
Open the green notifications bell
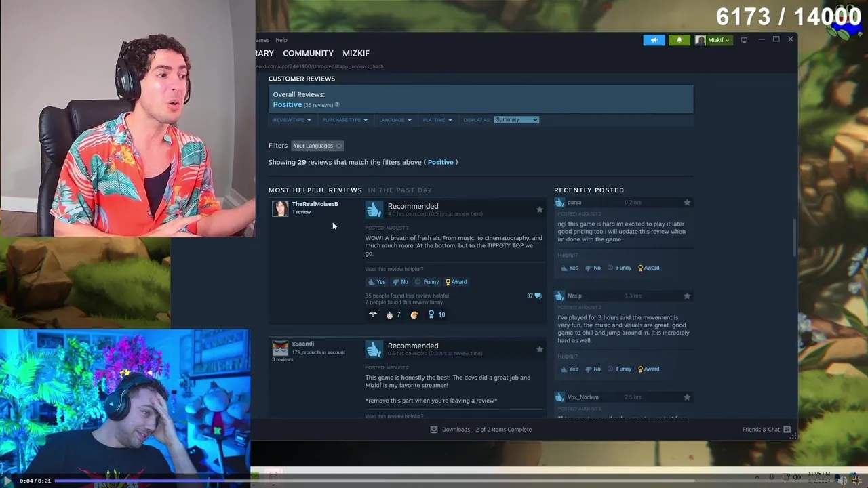[x=679, y=40]
